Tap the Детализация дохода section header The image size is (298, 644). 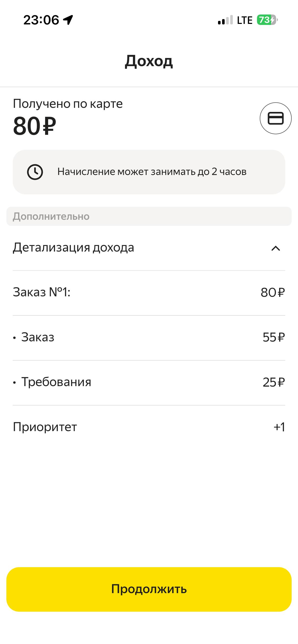(73, 248)
